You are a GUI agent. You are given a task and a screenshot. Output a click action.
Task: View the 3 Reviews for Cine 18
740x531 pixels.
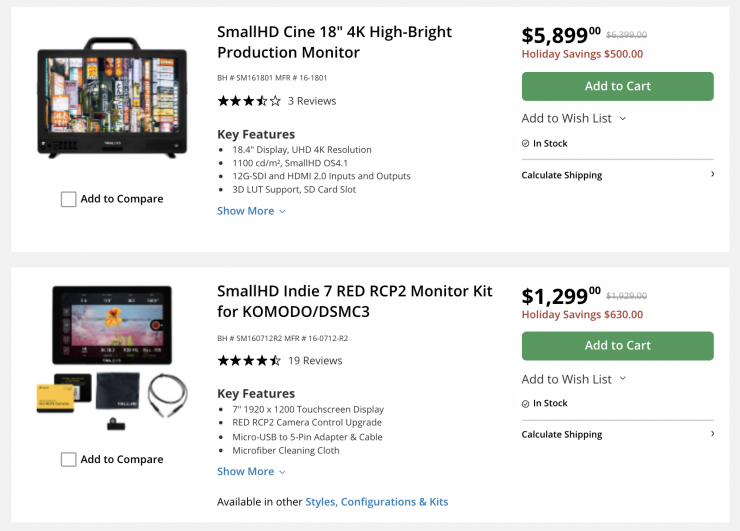tap(312, 101)
